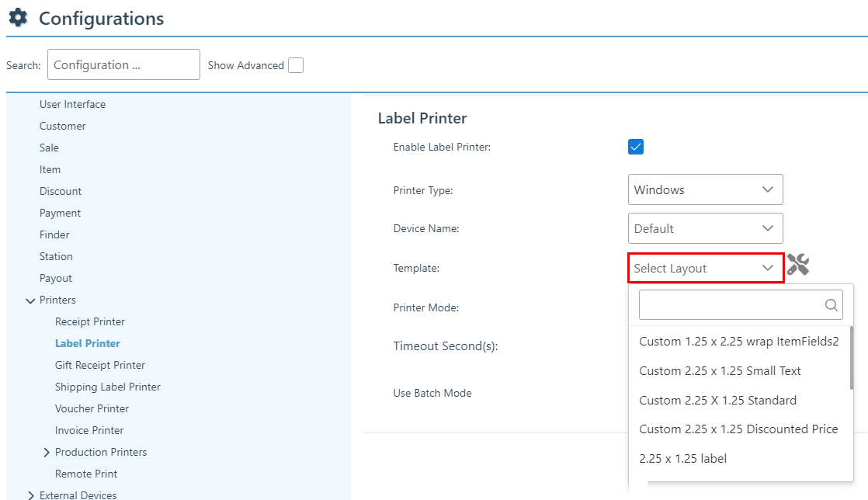Screen dimensions: 868x500
Task: Open the Printer Type dropdown
Action: [705, 189]
